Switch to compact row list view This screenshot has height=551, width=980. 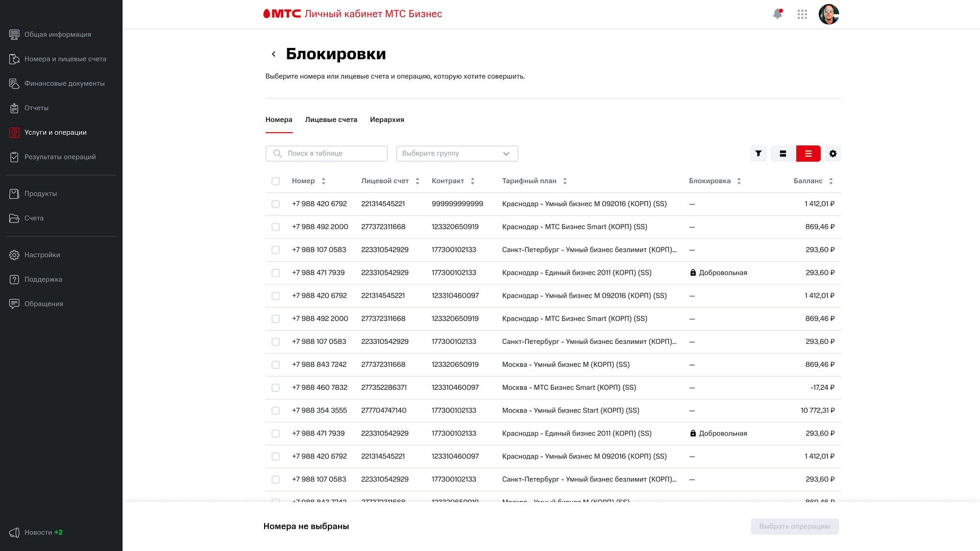click(808, 153)
